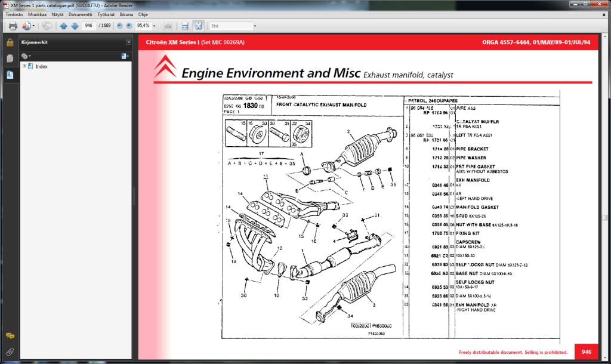This screenshot has width=611, height=364.
Task: Click the zoom out minus button
Action: pos(120,26)
